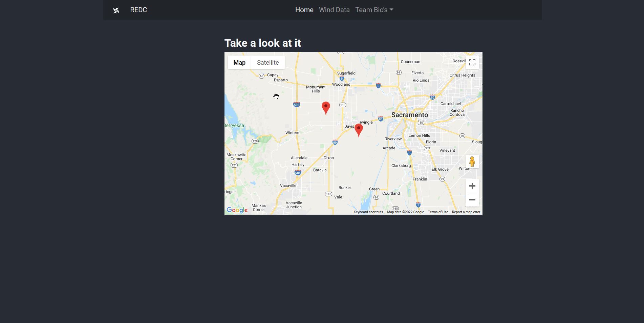Click the Rancho Cordova label
Viewport: 644px width, 323px height.
(457, 112)
